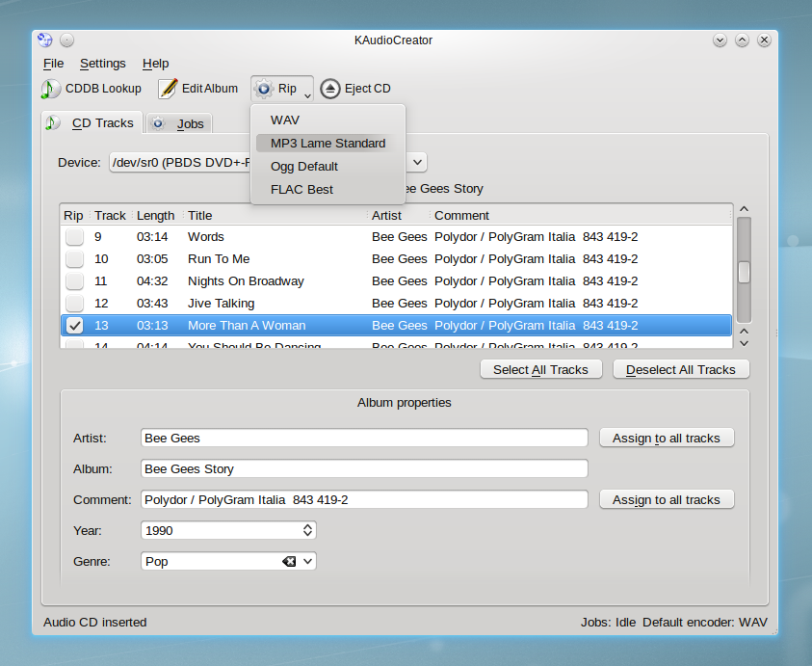Select FLAC Best encoder option

pos(301,190)
